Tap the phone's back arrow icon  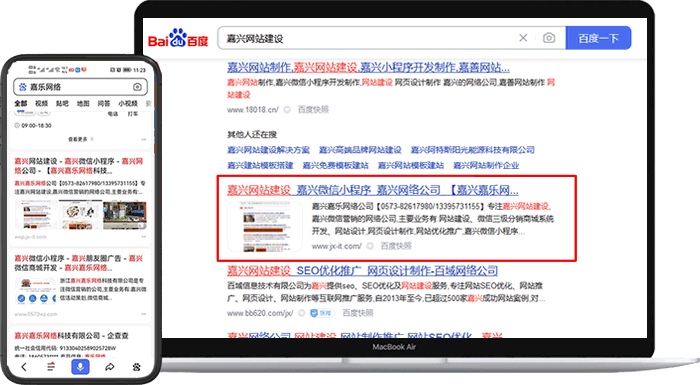(24, 367)
